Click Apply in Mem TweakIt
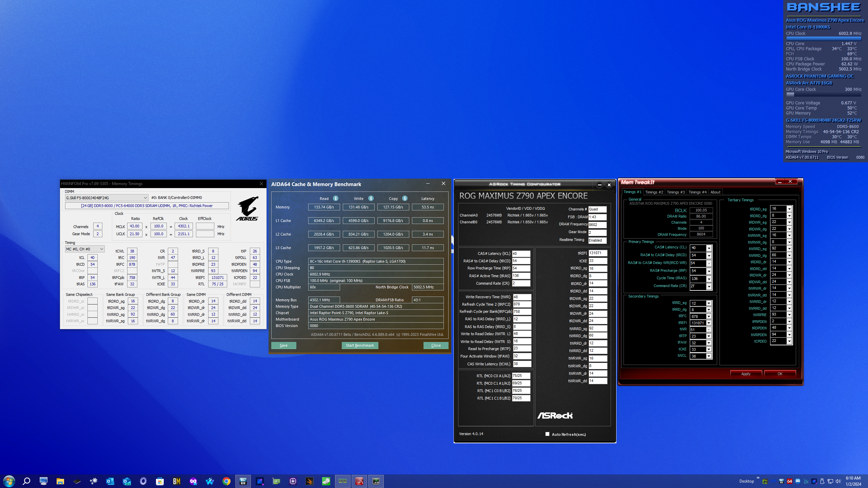This screenshot has height=488, width=868. click(746, 374)
